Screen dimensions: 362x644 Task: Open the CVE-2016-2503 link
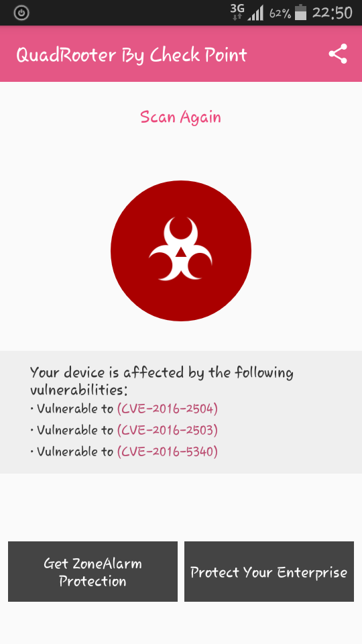[168, 430]
